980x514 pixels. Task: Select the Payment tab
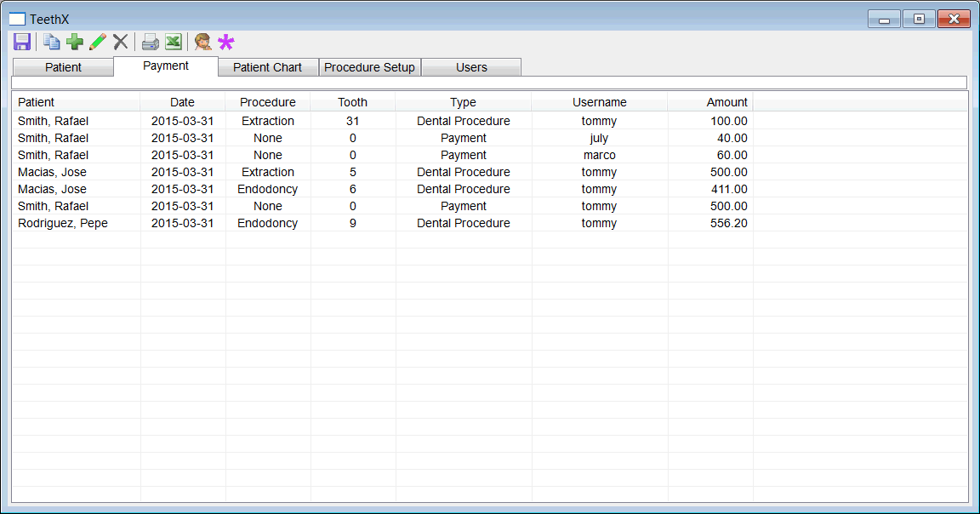pos(166,66)
